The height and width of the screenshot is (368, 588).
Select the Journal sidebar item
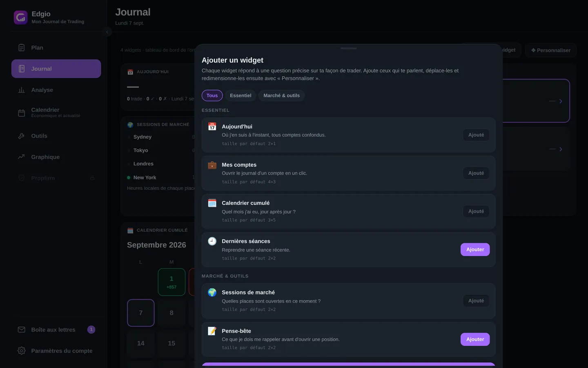[x=56, y=69]
